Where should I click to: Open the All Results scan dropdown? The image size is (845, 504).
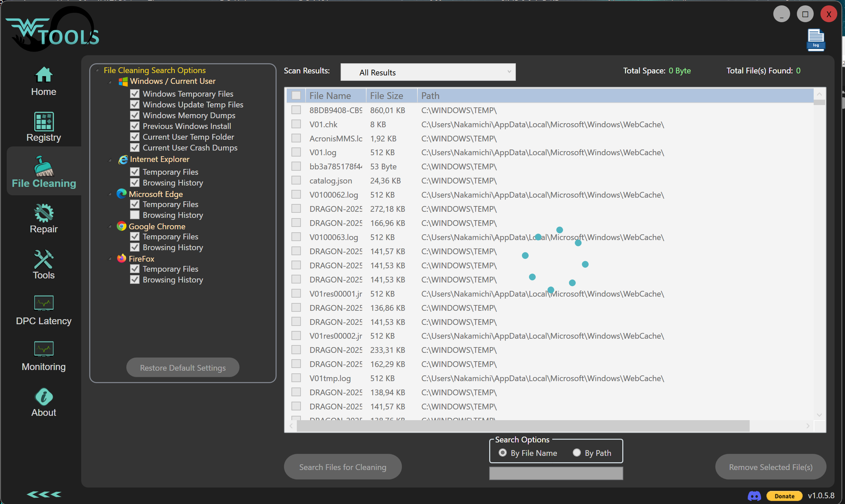(x=428, y=72)
